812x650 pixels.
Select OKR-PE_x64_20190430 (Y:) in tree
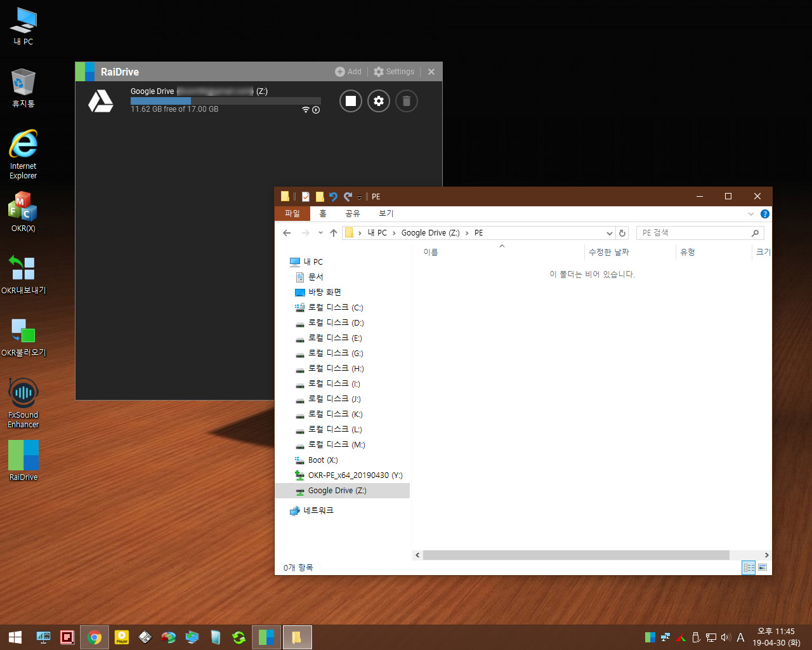[348, 475]
